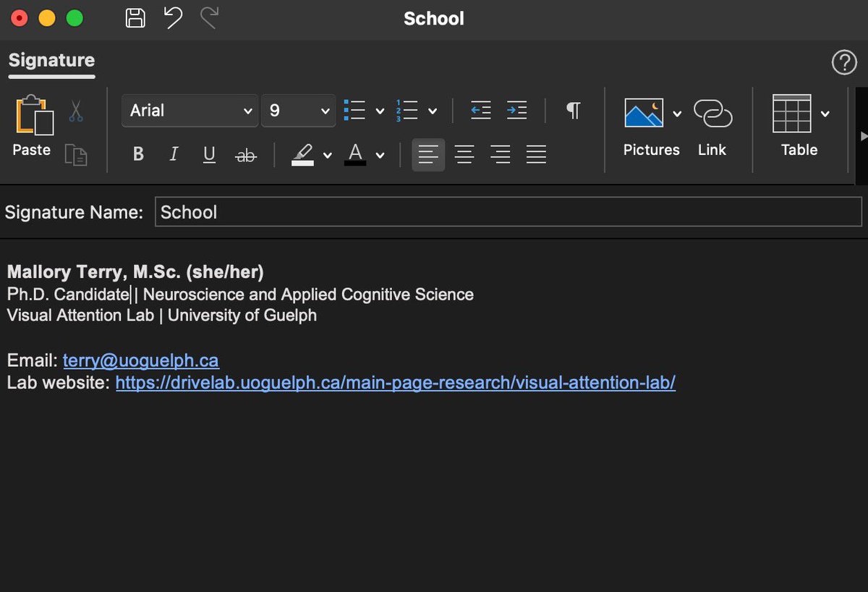Justify the text
Viewport: 868px width, 592px height.
(536, 154)
